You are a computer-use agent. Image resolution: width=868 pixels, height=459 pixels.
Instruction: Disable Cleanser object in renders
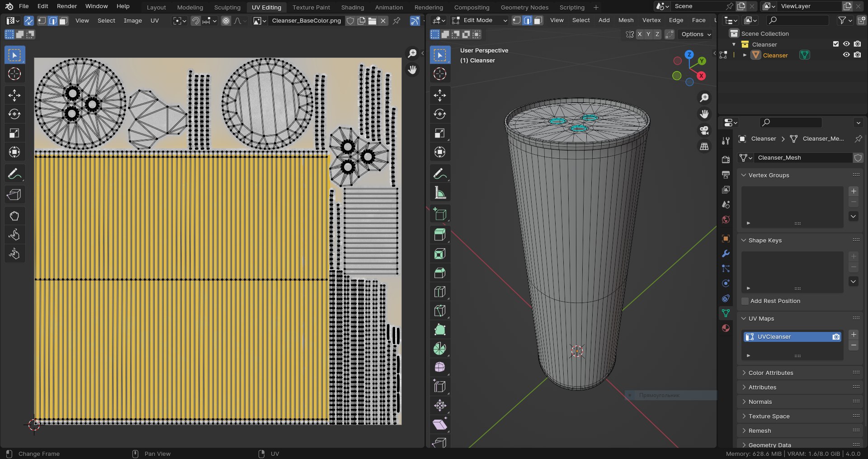858,55
